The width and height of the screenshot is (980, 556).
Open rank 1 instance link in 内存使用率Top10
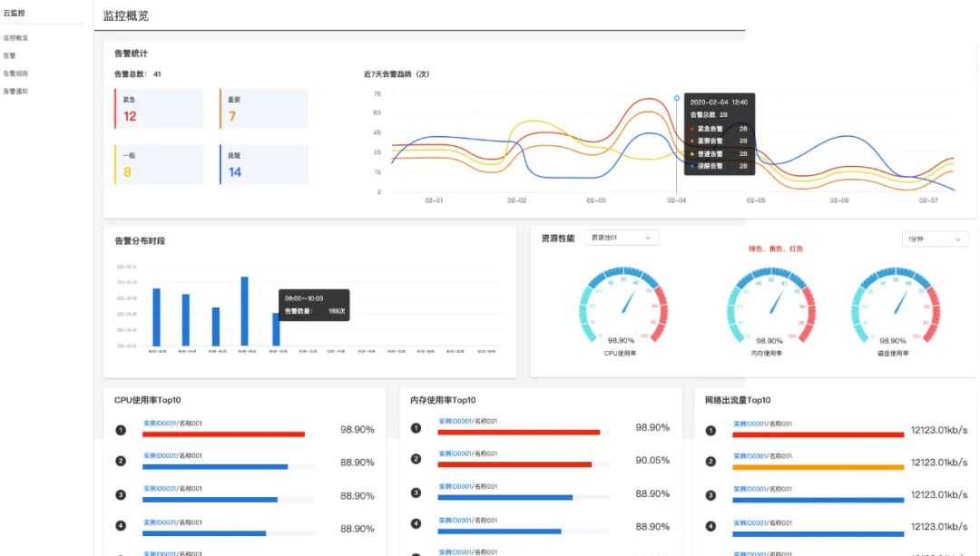455,421
